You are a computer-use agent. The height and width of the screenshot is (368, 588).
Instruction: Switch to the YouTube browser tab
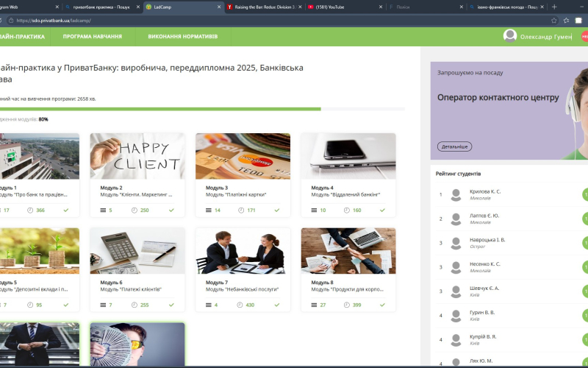click(x=345, y=7)
